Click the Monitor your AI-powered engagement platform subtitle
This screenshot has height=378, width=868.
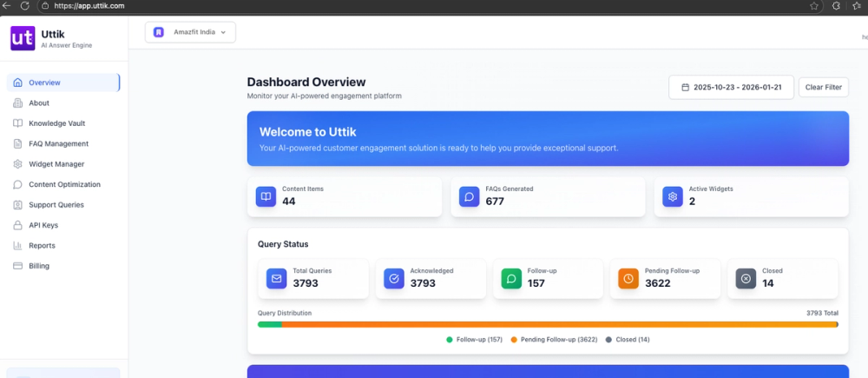click(x=325, y=96)
